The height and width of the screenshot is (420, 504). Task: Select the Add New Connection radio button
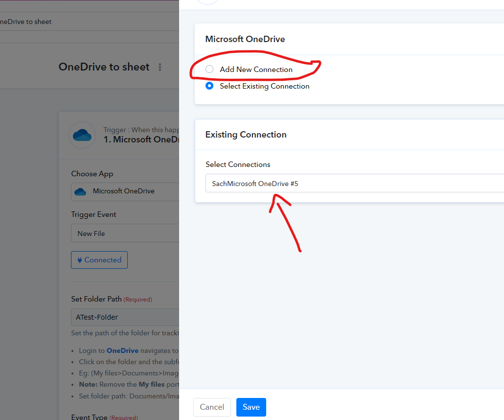point(209,69)
